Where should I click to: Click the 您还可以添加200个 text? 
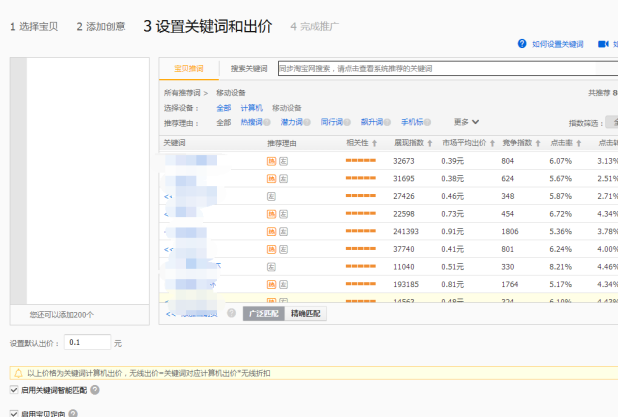[62, 315]
